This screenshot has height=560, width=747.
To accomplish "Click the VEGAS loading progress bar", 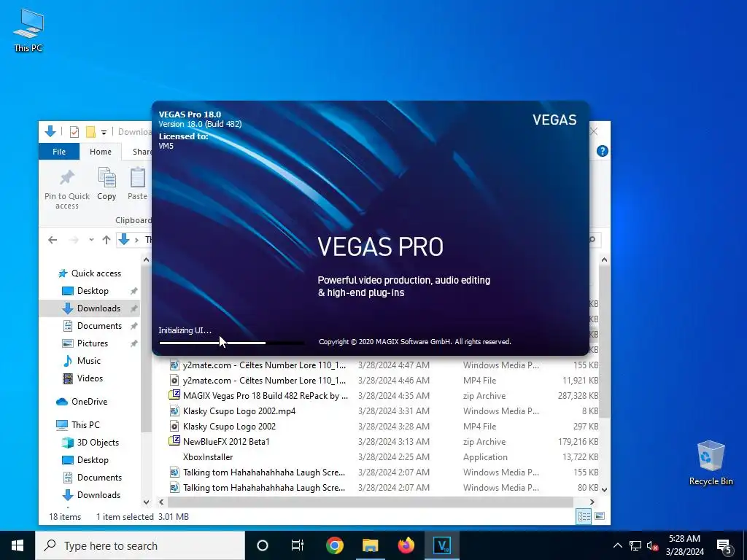I will (231, 343).
